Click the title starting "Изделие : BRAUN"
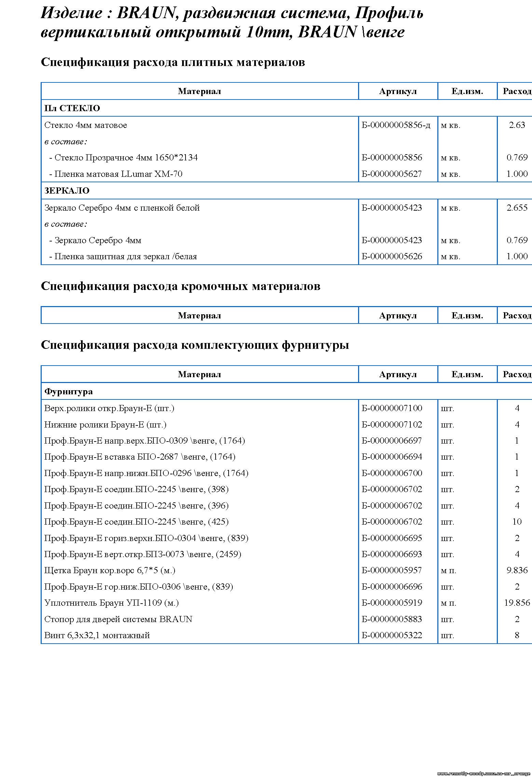This screenshot has height=777, width=532. coord(232,23)
